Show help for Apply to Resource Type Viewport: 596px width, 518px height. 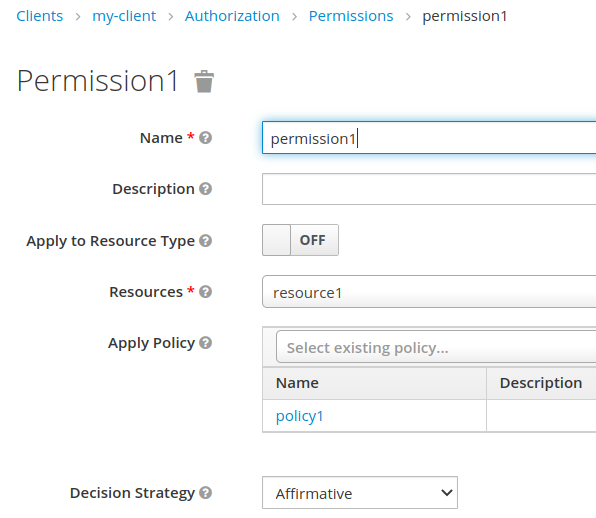pos(205,241)
